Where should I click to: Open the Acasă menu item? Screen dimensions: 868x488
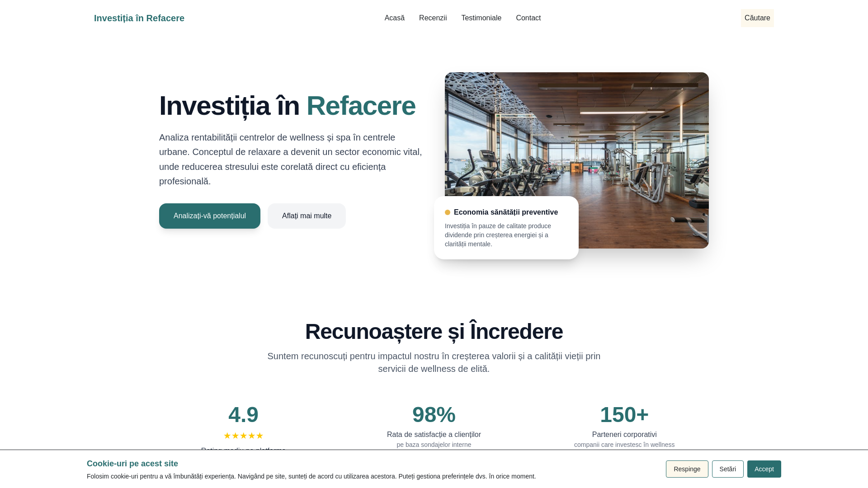[x=394, y=18]
